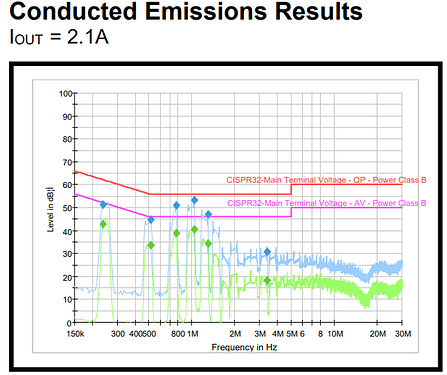Click the blue diamond marker near 800 kHz
Viewport: 447px width, 375px height.
click(177, 206)
